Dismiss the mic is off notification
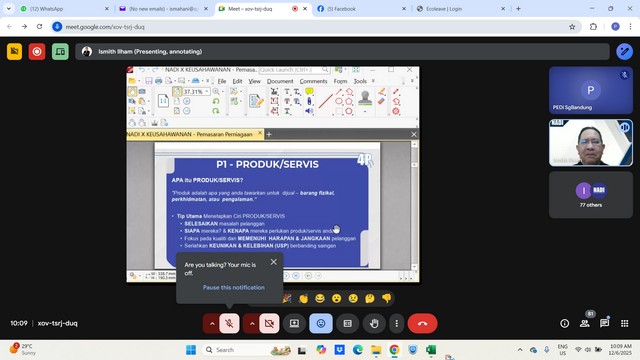This screenshot has height=360, width=640. click(x=273, y=262)
